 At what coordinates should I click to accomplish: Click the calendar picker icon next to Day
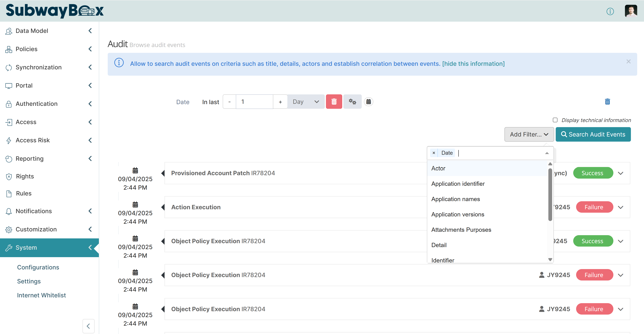[369, 102]
